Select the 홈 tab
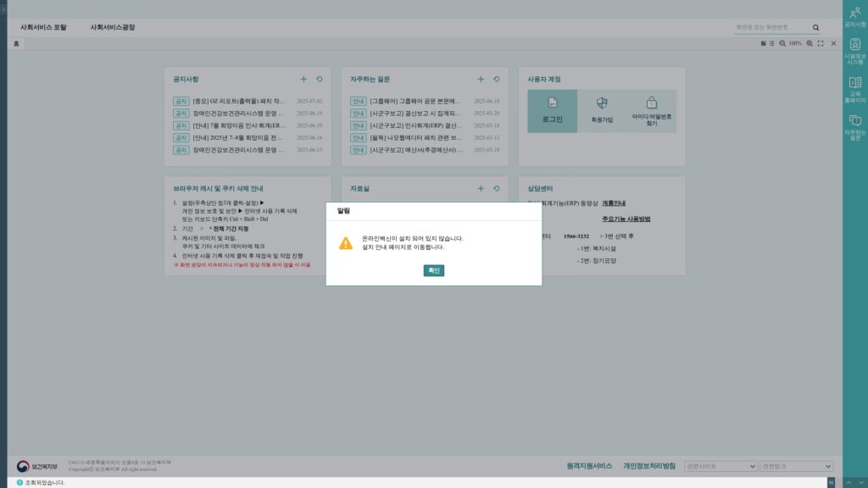 coord(16,44)
